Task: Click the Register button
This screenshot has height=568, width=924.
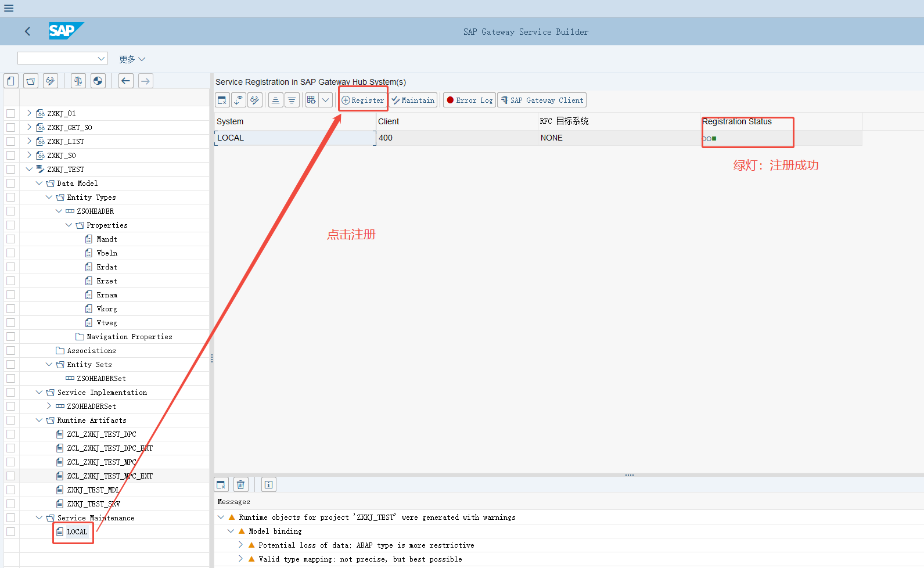Action: click(x=363, y=100)
